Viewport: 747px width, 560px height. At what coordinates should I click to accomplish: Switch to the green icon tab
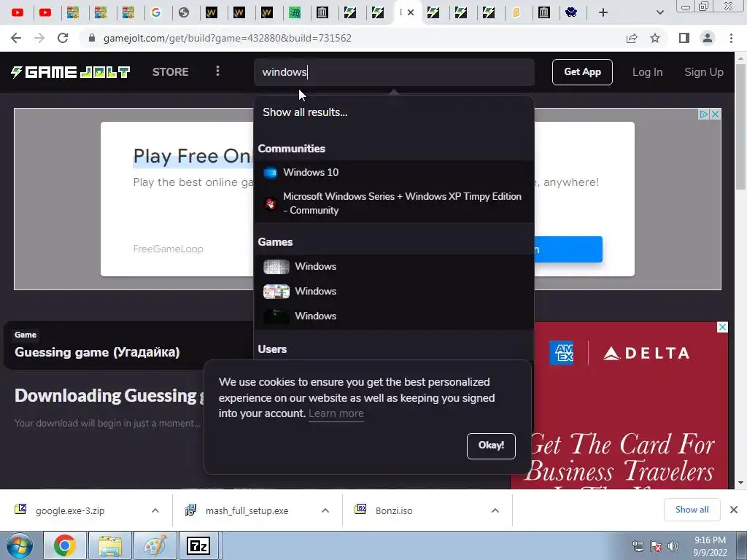click(295, 12)
